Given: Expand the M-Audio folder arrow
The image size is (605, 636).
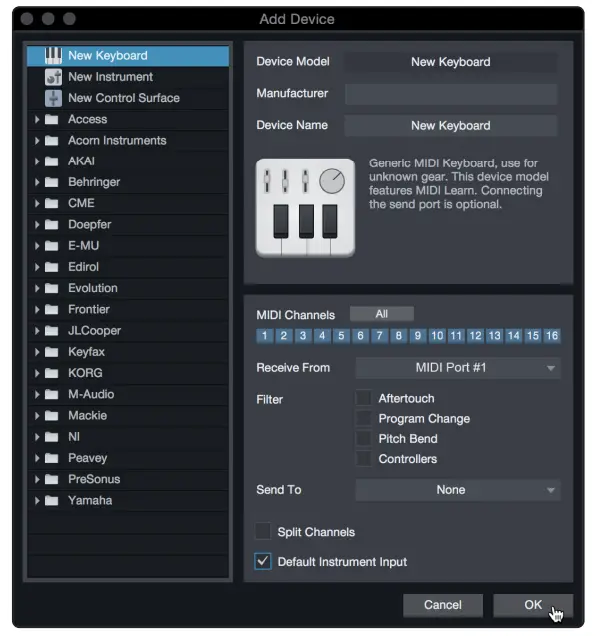Looking at the screenshot, I should [37, 394].
